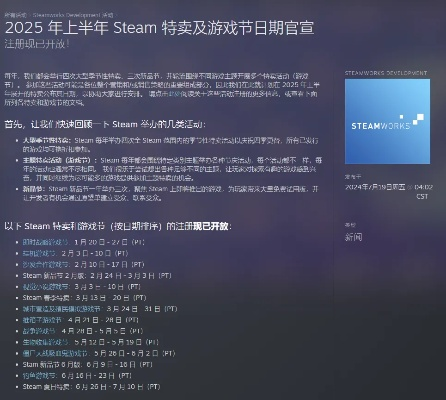Click the Steam 新品节 2月版 row text
The height and width of the screenshot is (400, 446).
(x=97, y=276)
